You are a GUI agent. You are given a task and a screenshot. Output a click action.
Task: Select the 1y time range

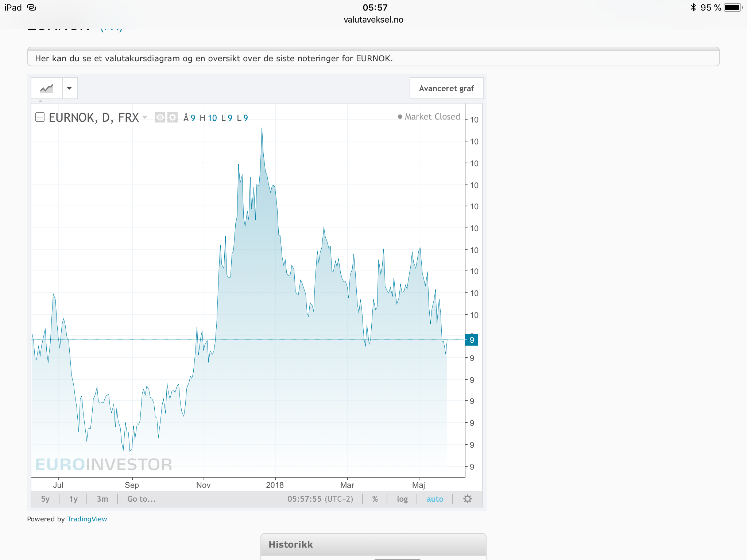pos(73,499)
